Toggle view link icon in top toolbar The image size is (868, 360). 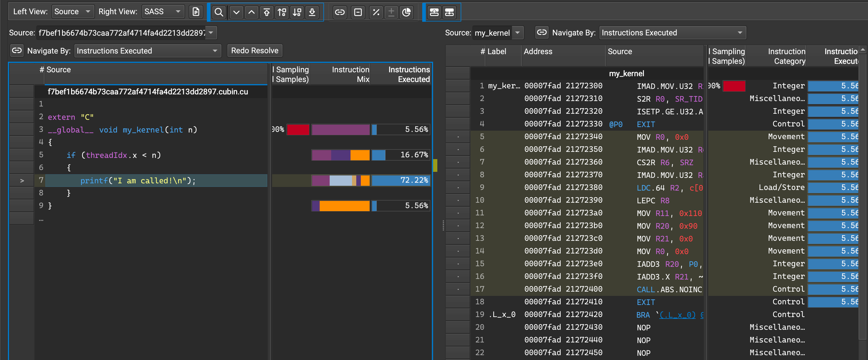[x=340, y=12]
